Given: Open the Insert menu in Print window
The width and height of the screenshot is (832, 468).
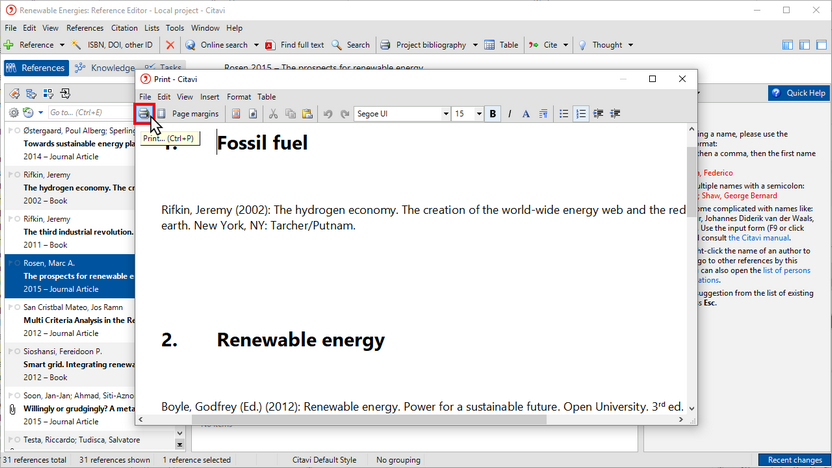Looking at the screenshot, I should pyautogui.click(x=210, y=97).
